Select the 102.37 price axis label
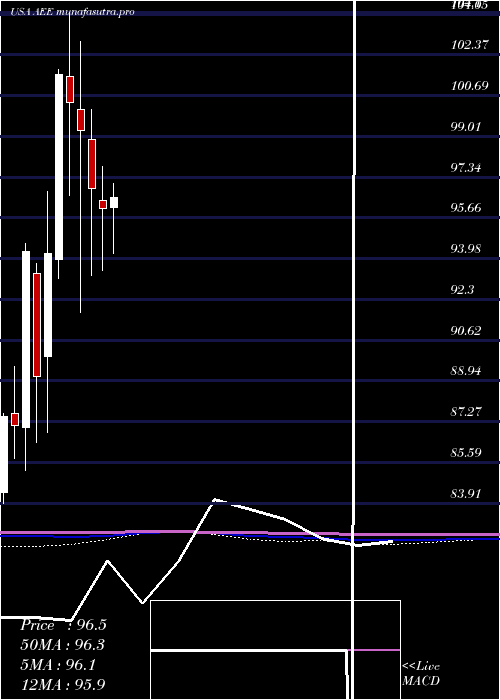This screenshot has height=700, width=500. [x=470, y=45]
